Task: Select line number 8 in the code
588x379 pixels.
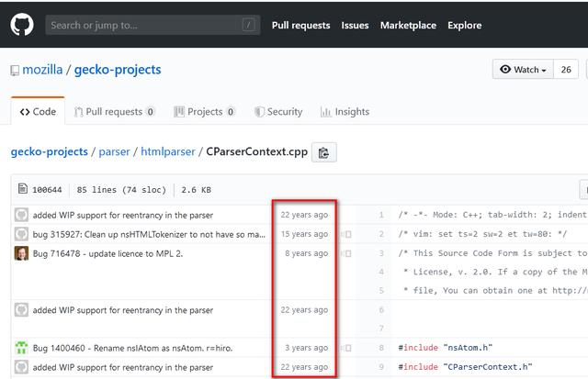Action: coord(381,348)
